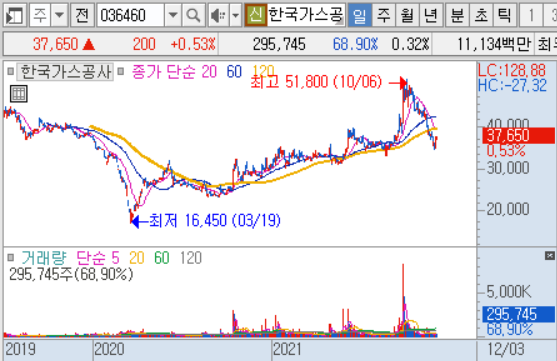Screen dimensions: 557x361
Task: Focus the stock code field 036460
Action: point(131,15)
